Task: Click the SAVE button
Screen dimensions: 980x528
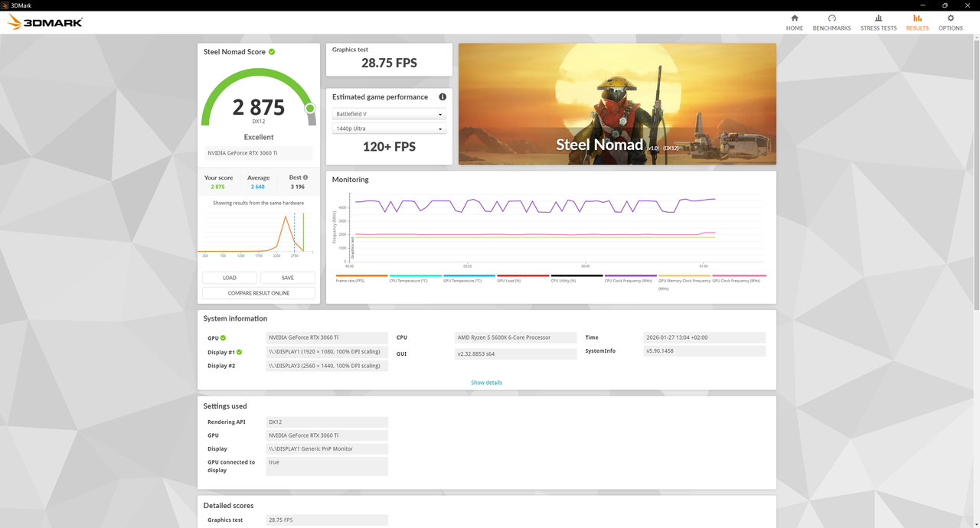Action: click(x=287, y=278)
